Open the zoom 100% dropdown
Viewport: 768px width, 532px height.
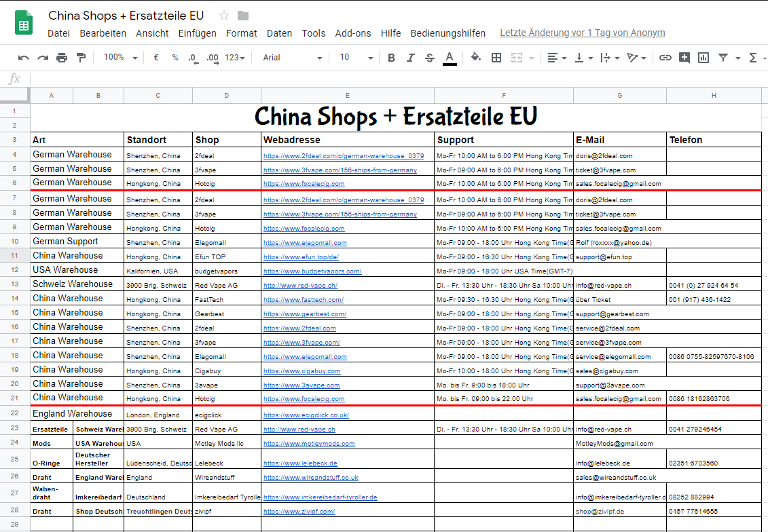coord(120,57)
